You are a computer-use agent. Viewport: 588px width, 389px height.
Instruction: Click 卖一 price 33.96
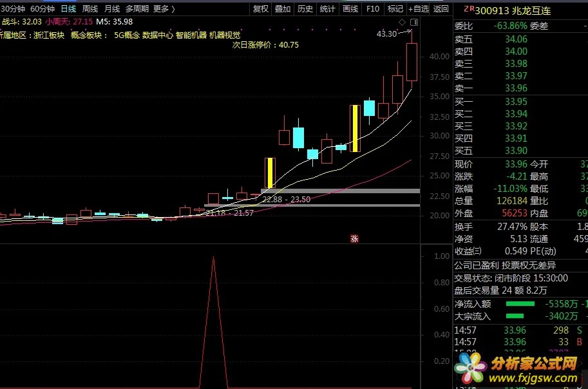516,88
